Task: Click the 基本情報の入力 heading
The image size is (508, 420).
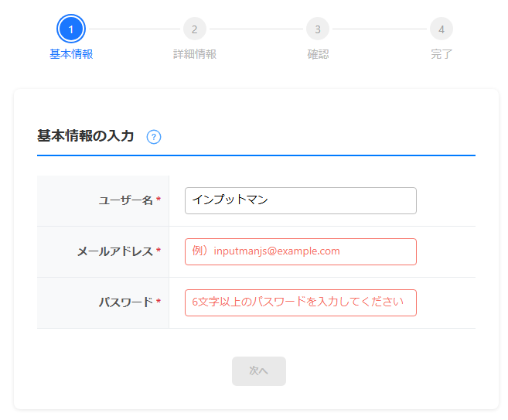Action: tap(85, 136)
